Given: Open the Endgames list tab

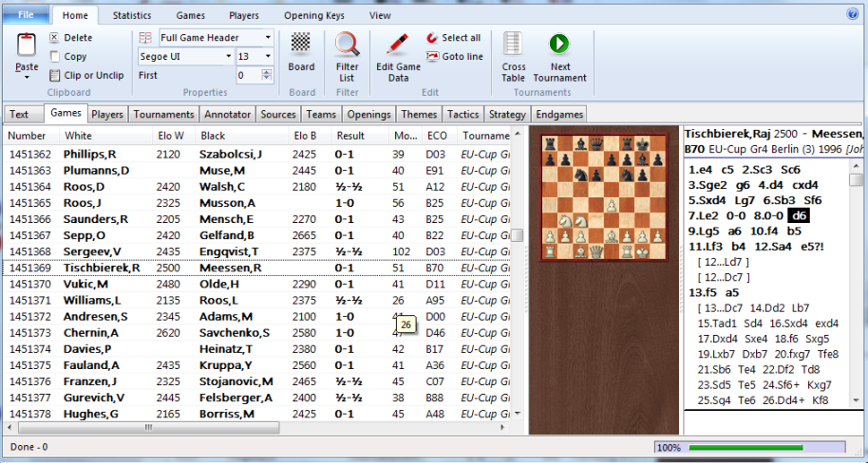Looking at the screenshot, I should coord(559,115).
